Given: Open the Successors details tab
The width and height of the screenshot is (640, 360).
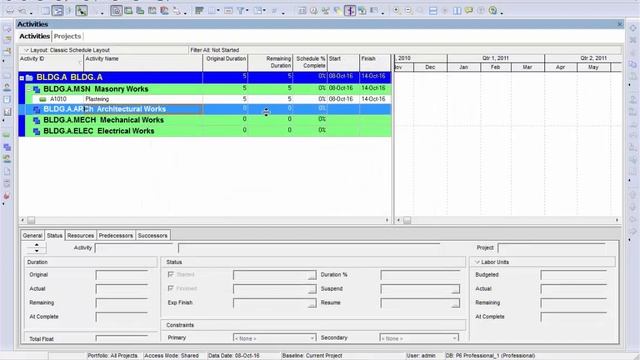Looking at the screenshot, I should coord(153,236).
